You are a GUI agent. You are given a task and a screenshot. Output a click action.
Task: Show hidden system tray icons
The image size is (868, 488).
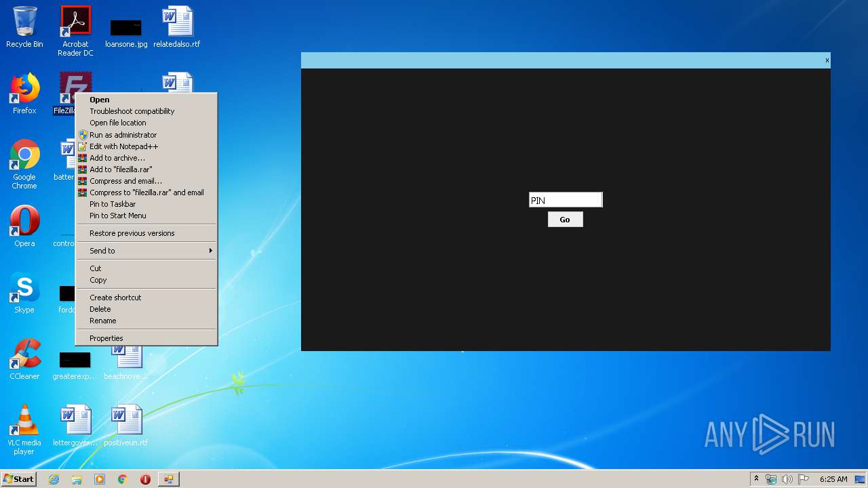[756, 479]
